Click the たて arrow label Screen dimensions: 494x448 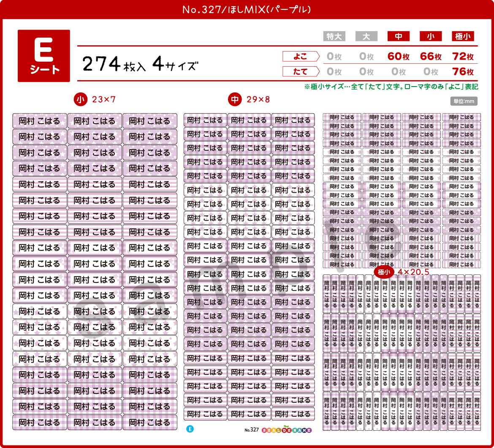[301, 71]
